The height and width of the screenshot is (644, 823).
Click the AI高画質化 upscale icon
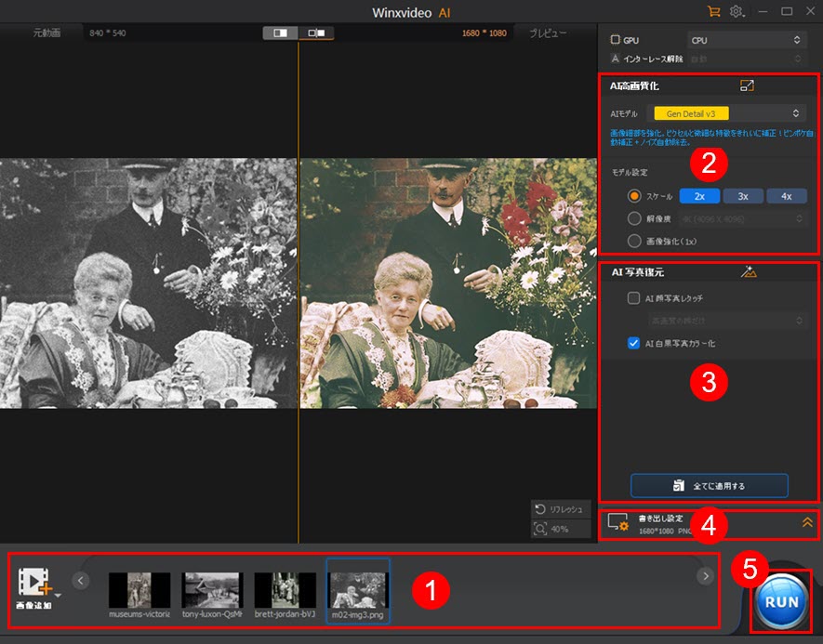[x=747, y=85]
